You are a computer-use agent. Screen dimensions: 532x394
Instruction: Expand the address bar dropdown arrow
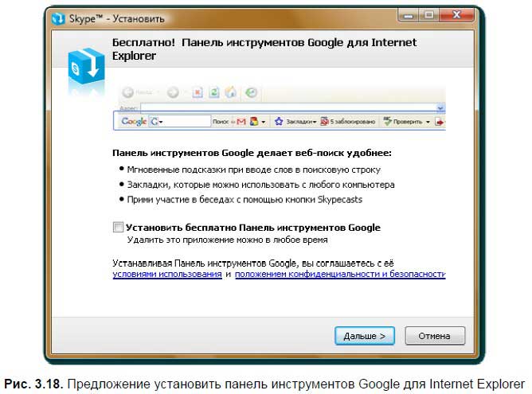pyautogui.click(x=440, y=106)
